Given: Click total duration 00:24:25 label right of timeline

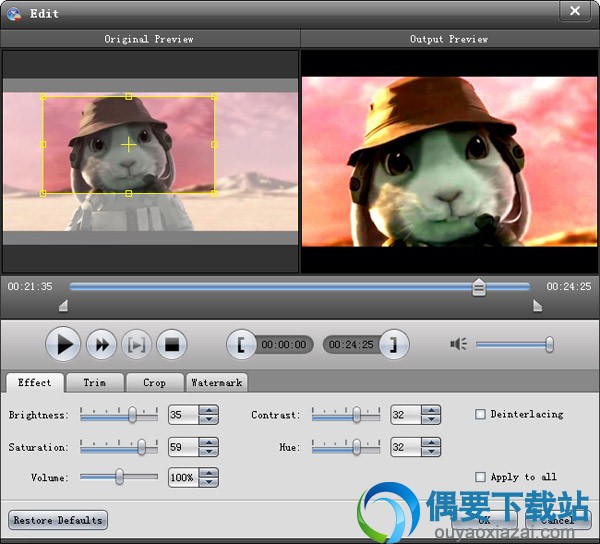Looking at the screenshot, I should tap(569, 287).
